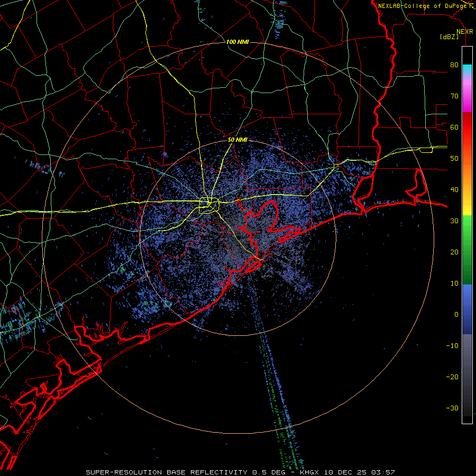This screenshot has height=476, width=476.
Task: Click the "70" value on the dBZ scale
Action: click(x=454, y=96)
